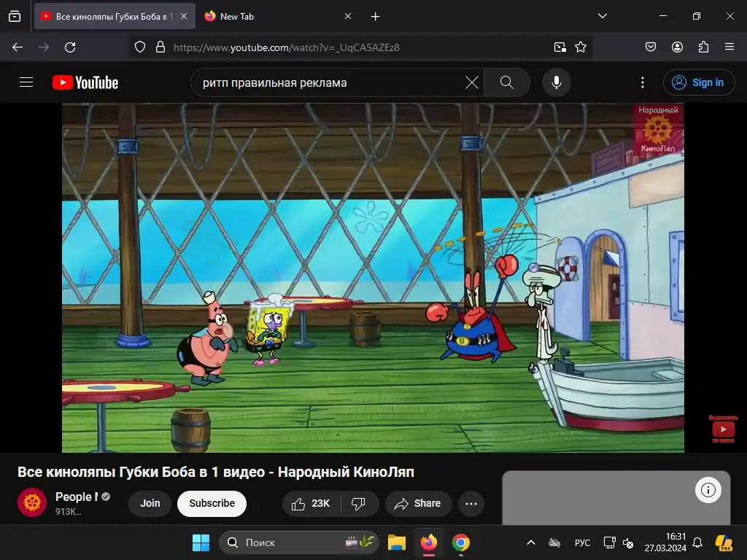Reload the current page

[x=70, y=47]
